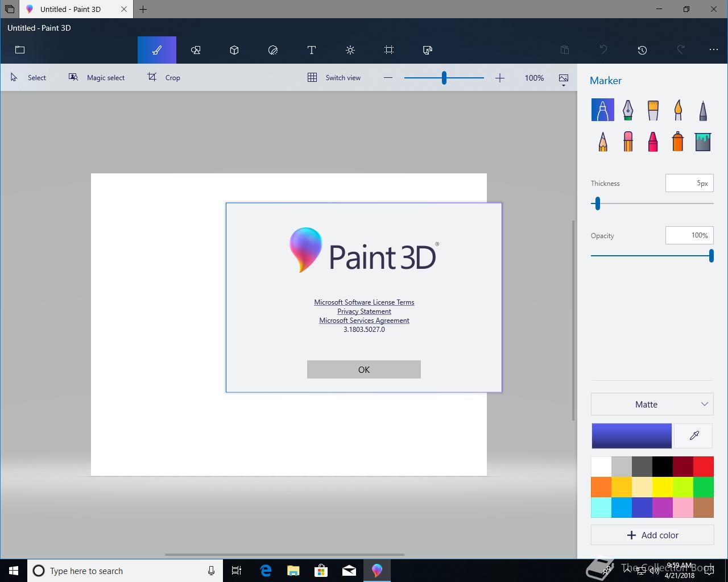
Task: Pick the brown color swatch
Action: [x=704, y=508]
